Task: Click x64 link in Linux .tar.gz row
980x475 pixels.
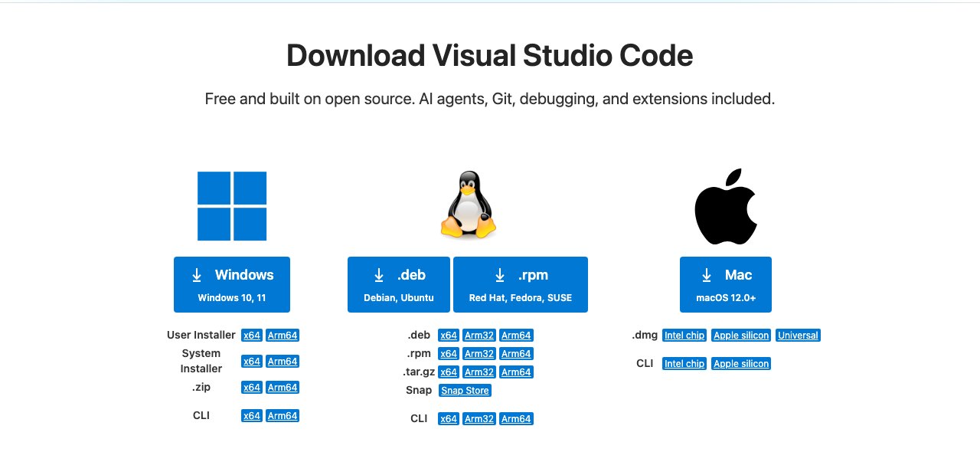Action: click(x=449, y=372)
